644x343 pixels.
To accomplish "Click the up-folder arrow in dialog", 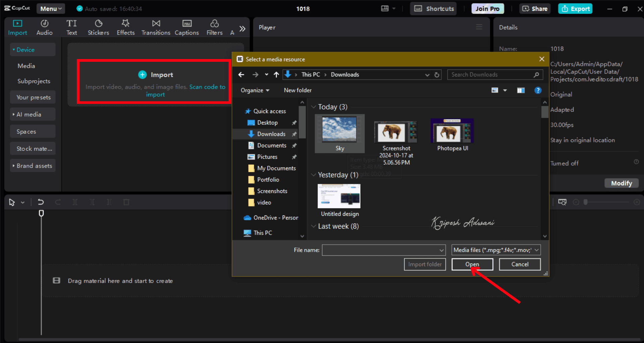I will (276, 75).
